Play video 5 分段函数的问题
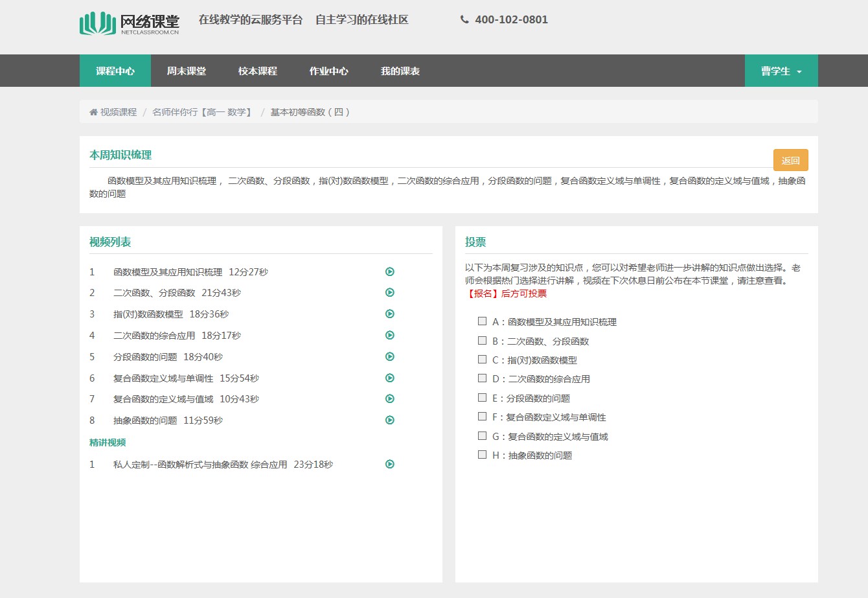Screen dimensions: 868x598 (x=390, y=357)
